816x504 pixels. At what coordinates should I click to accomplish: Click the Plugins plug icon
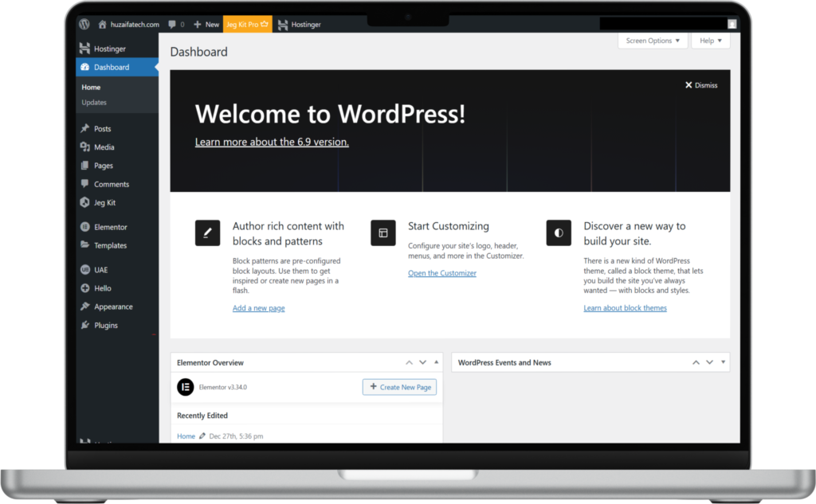pos(84,325)
